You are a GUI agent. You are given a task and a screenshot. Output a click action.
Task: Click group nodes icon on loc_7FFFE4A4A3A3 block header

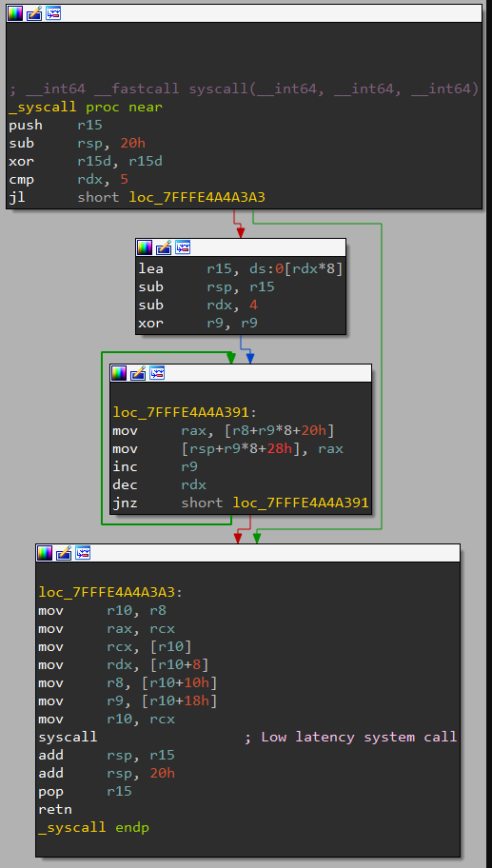(x=83, y=553)
